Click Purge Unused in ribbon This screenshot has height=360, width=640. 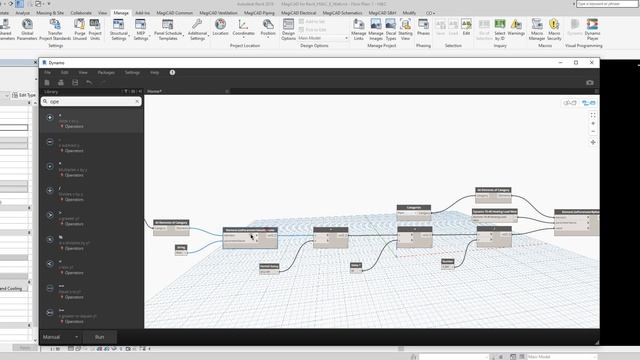click(80, 29)
